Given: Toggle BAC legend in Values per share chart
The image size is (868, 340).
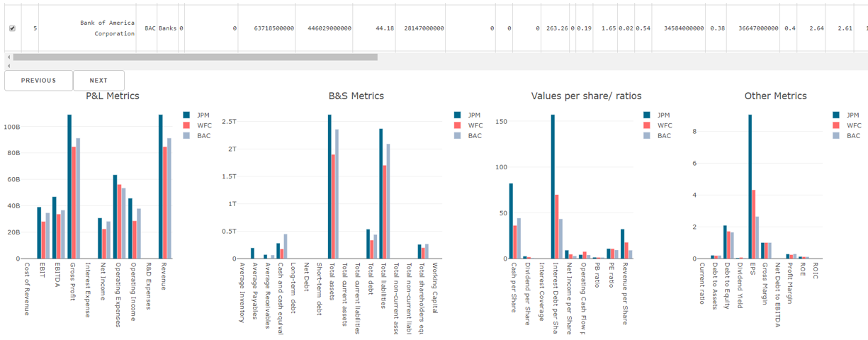Looking at the screenshot, I should point(658,135).
